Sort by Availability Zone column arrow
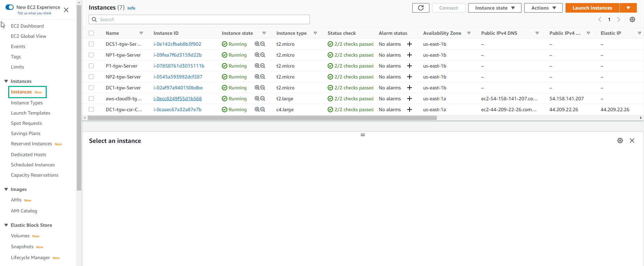The image size is (644, 266). tap(469, 33)
